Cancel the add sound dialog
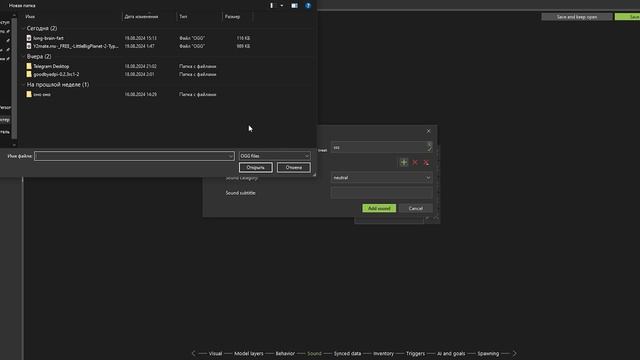The image size is (640, 360). (416, 209)
